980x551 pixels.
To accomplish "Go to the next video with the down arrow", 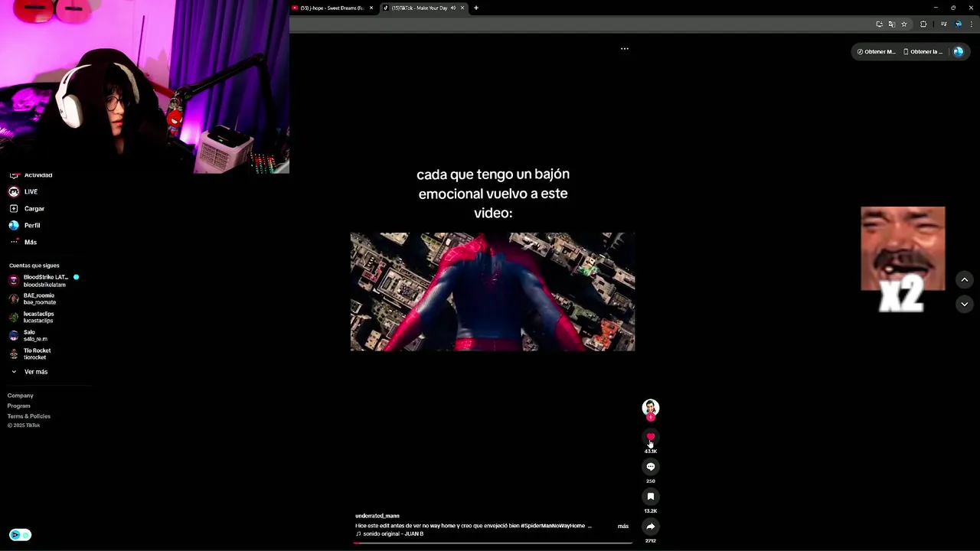I will click(965, 304).
